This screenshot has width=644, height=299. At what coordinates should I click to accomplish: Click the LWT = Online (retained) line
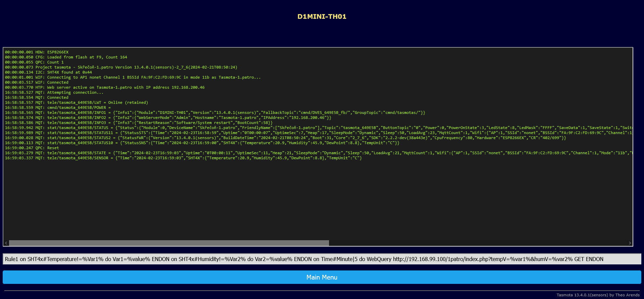click(x=76, y=102)
